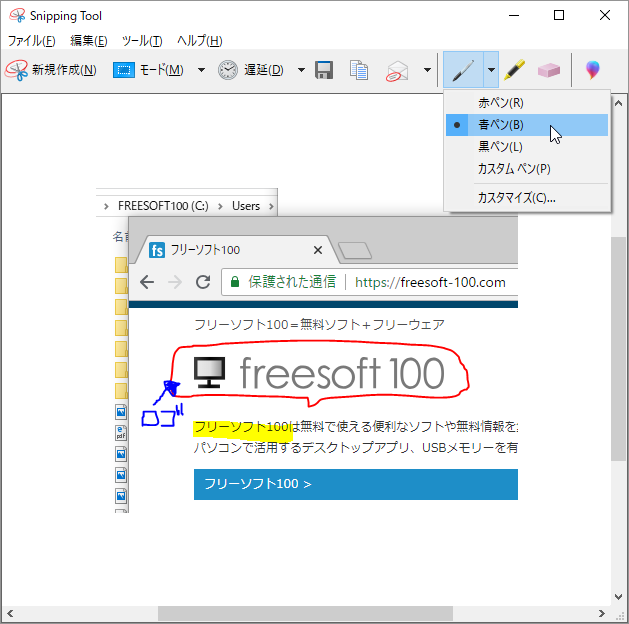The image size is (629, 624).
Task: Click the フリーソフト100 browser tab
Action: coord(236,250)
